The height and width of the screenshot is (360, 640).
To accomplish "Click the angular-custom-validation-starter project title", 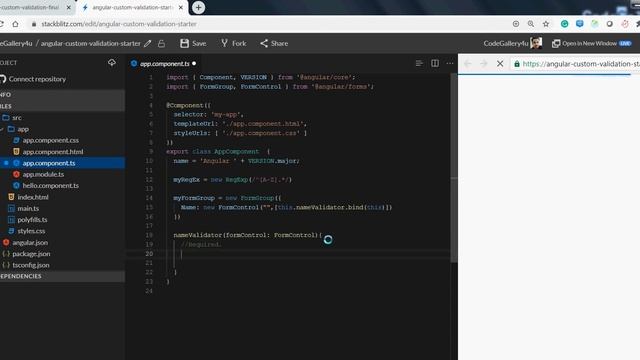I will click(91, 43).
